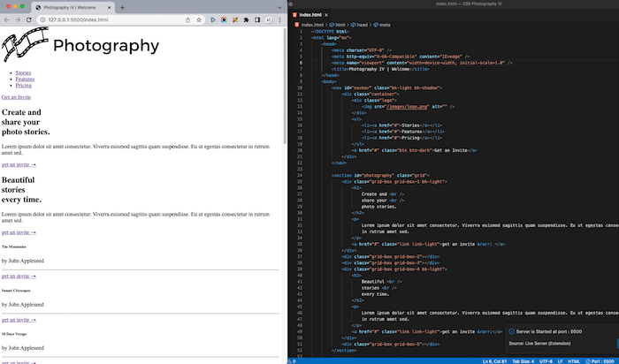Expand Chrome's tab search chevron

tap(279, 7)
